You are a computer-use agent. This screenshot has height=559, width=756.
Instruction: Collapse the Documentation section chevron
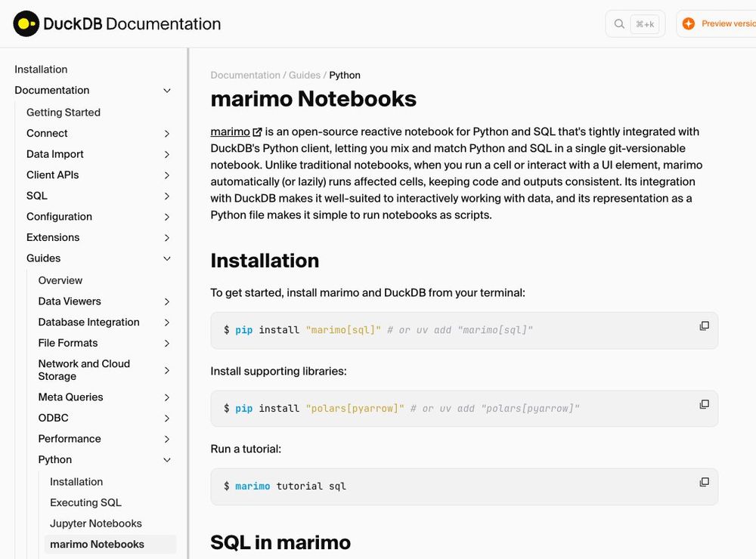click(x=167, y=91)
